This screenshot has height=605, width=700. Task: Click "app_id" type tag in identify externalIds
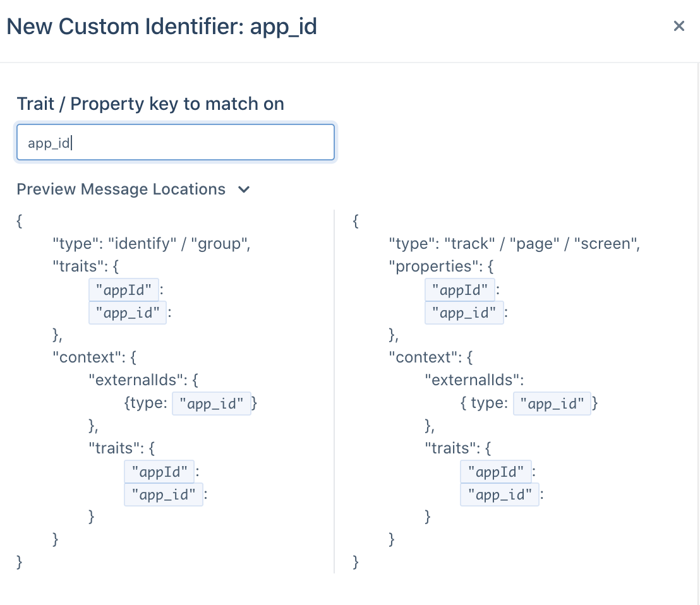pos(212,404)
